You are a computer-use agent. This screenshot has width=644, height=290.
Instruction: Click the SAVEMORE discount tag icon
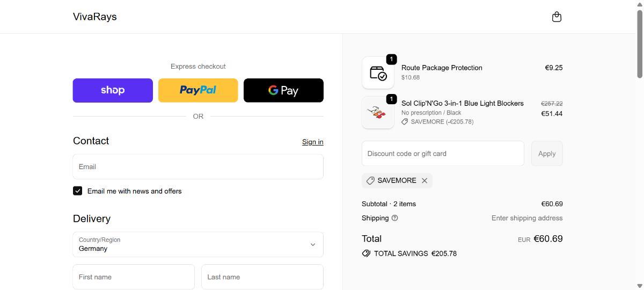pyautogui.click(x=370, y=180)
